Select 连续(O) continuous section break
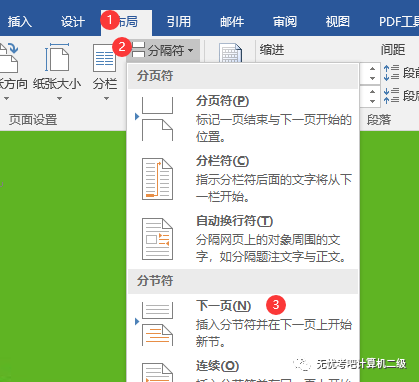 tap(243, 368)
